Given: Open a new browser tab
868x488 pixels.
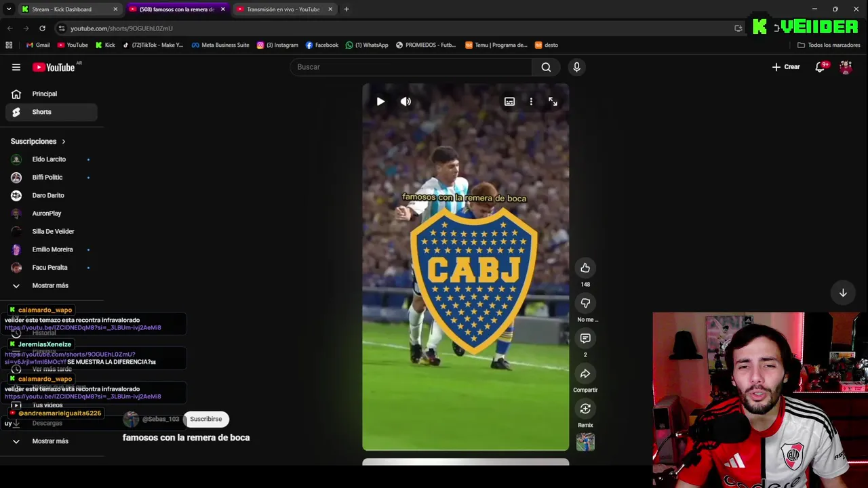Looking at the screenshot, I should [x=347, y=9].
